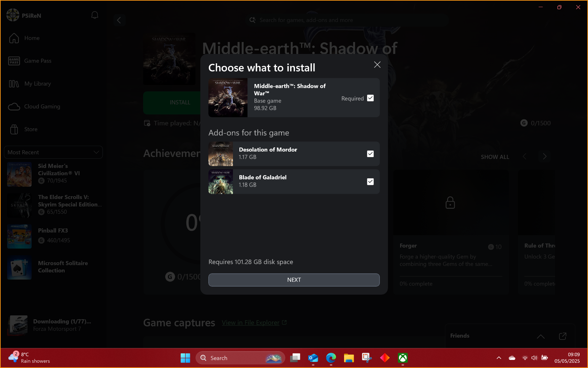Open File Explorer from the taskbar
The image size is (588, 368).
349,358
